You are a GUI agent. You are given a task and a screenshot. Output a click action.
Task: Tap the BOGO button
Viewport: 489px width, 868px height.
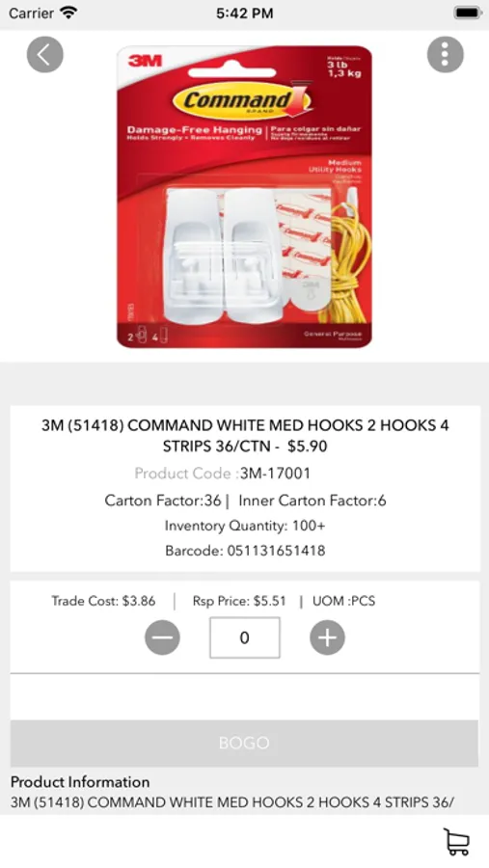click(244, 743)
